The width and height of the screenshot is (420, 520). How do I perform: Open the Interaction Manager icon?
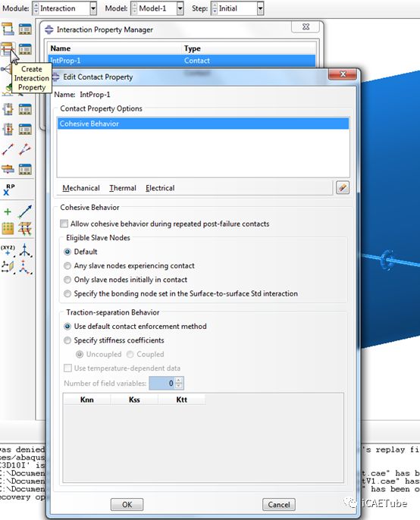[25, 29]
